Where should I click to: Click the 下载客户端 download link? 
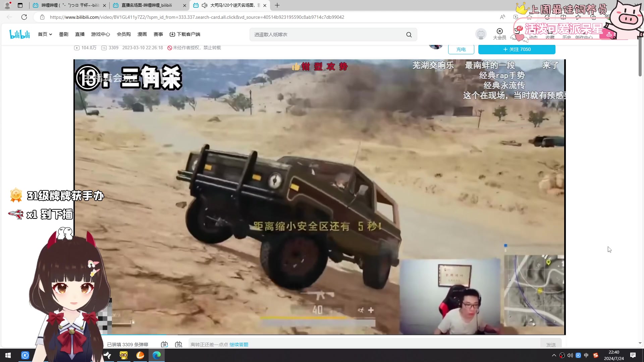(x=185, y=34)
